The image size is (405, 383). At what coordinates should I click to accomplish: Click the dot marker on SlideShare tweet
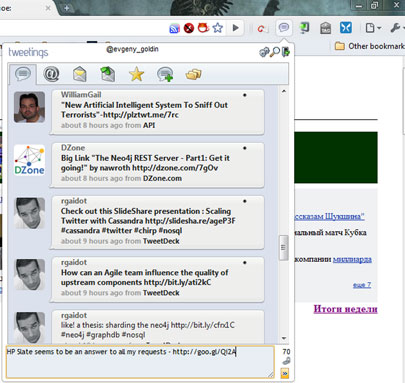coord(245,201)
